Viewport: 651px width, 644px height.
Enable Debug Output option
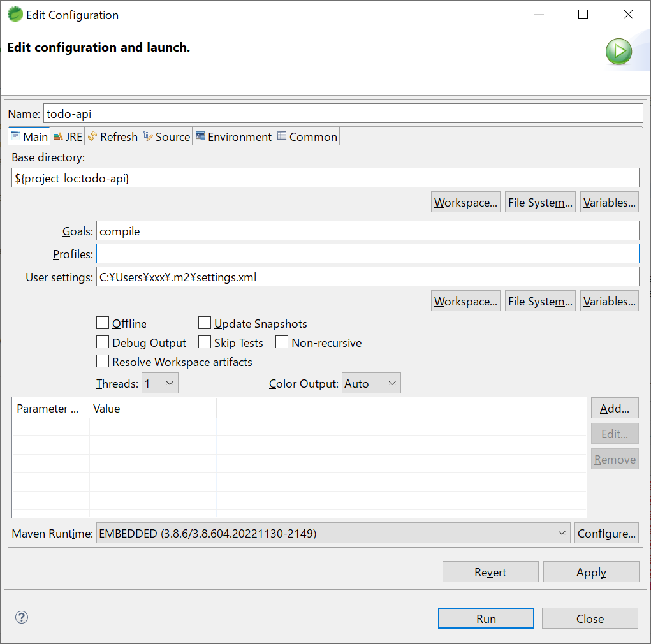coord(103,342)
